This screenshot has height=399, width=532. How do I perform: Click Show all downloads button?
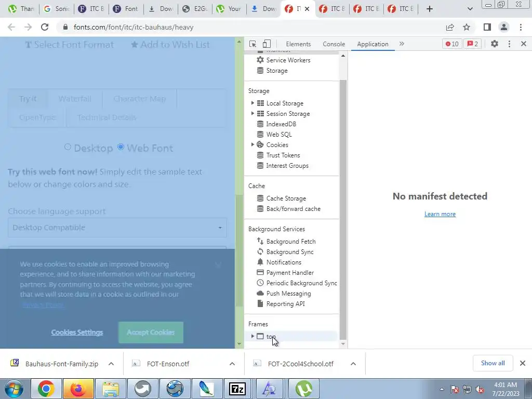[x=493, y=363]
